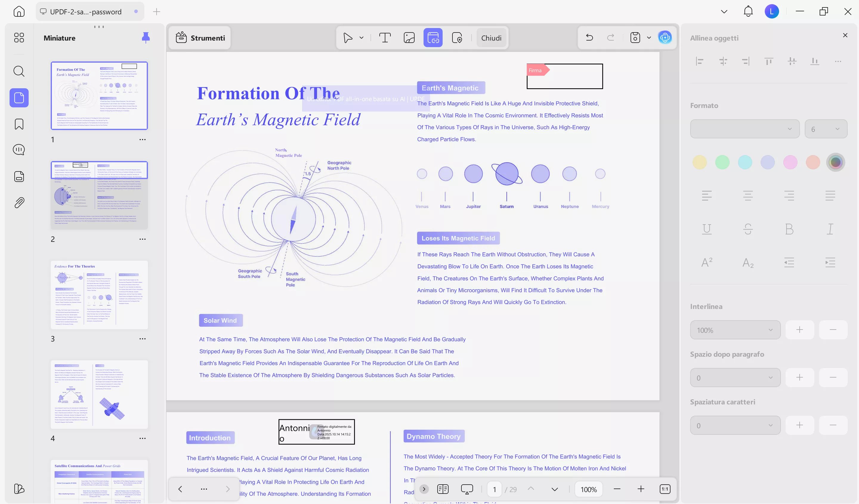Image resolution: width=859 pixels, height=504 pixels.
Task: Select the text edit tool
Action: coord(385,38)
